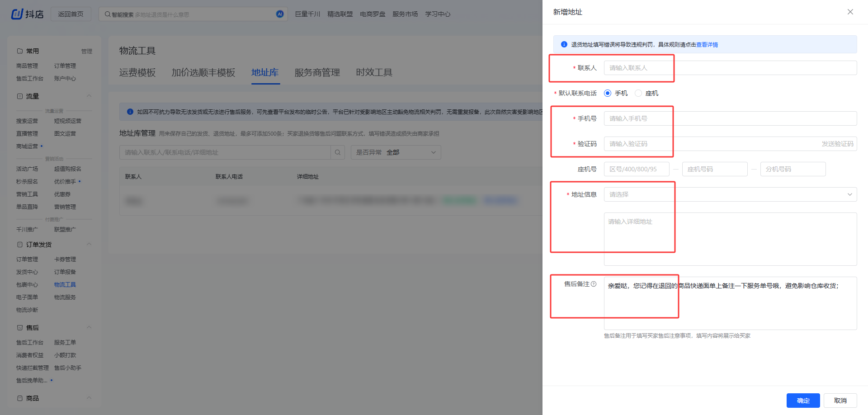This screenshot has width=868, height=415.
Task: Click the 售后 sidebar section icon
Action: click(20, 328)
